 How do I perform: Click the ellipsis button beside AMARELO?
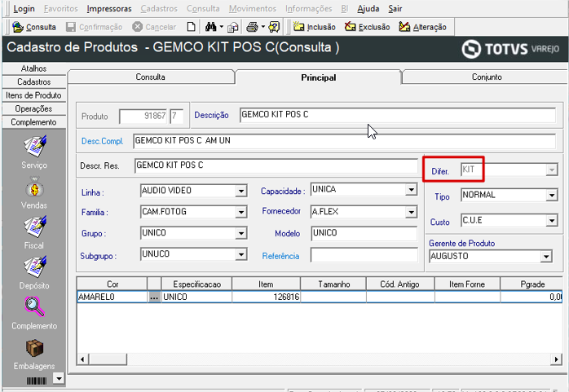(x=154, y=297)
